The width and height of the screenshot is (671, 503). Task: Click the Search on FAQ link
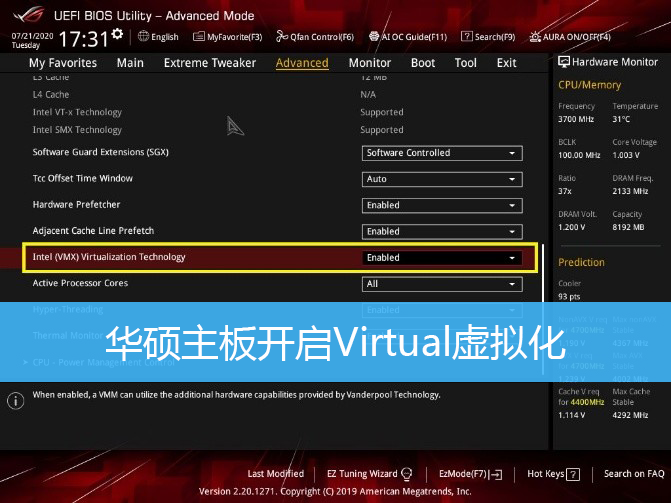634,474
